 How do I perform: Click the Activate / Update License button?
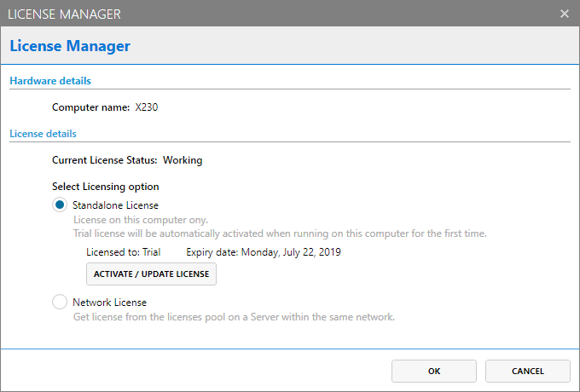click(152, 274)
